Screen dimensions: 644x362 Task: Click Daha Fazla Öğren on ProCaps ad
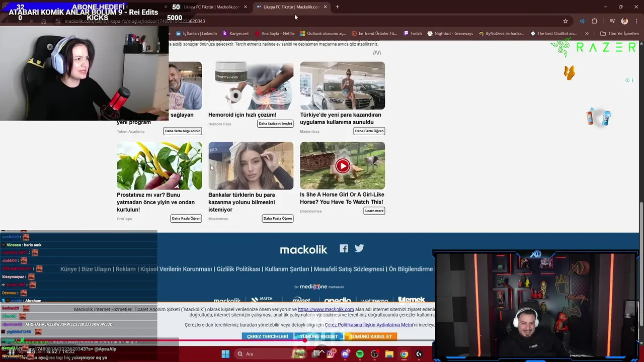click(x=186, y=219)
